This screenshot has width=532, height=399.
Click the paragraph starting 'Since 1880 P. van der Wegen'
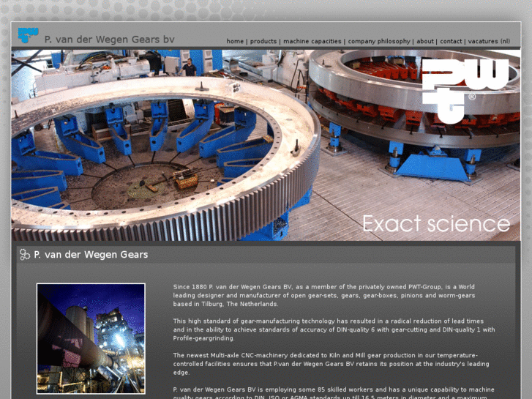[x=324, y=296]
